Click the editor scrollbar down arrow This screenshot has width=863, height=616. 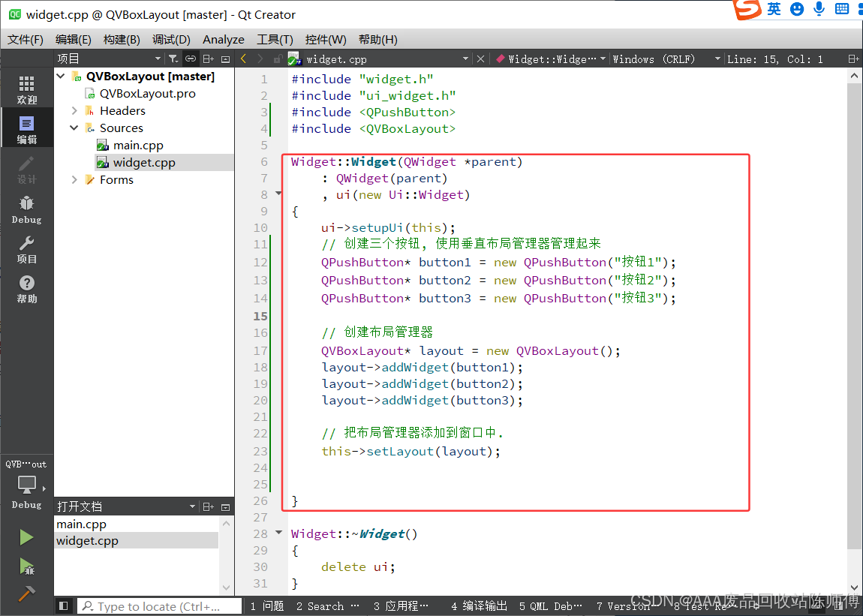[x=854, y=587]
